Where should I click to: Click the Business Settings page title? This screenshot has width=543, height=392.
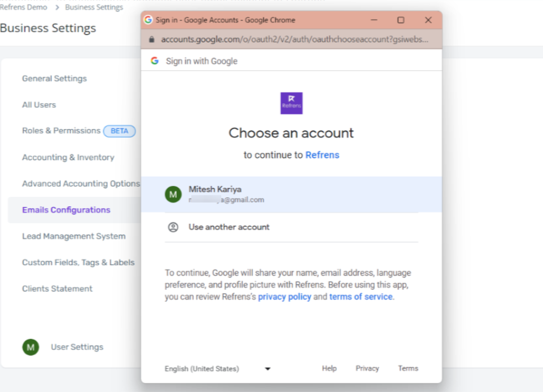(48, 28)
